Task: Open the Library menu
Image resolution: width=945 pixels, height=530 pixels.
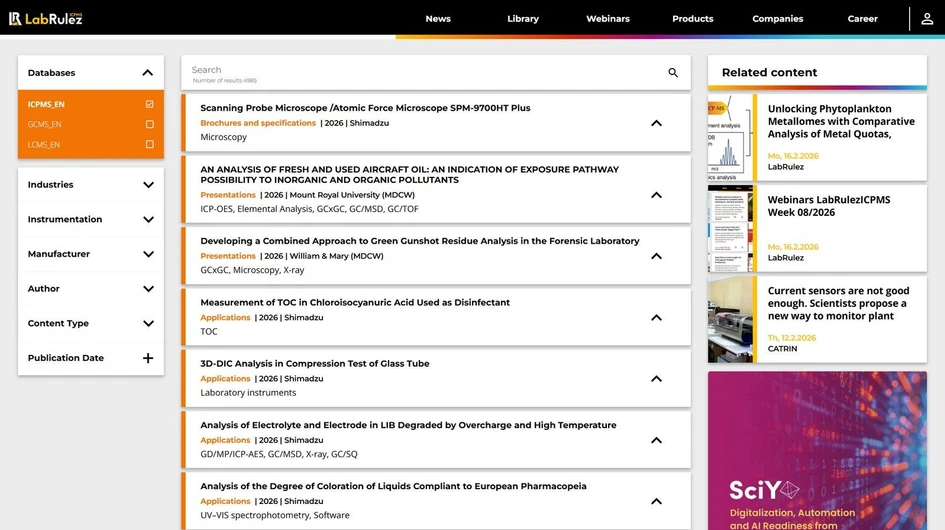Action: click(x=523, y=19)
